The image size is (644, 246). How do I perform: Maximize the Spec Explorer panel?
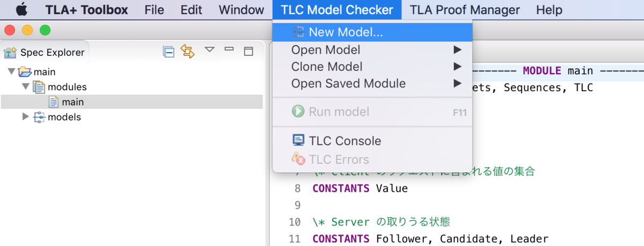(x=248, y=51)
